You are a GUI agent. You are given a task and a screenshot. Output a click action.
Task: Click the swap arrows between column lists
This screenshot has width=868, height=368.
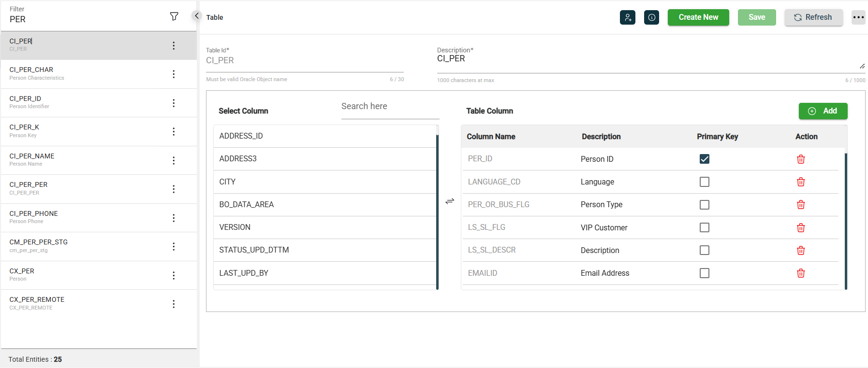pos(450,201)
